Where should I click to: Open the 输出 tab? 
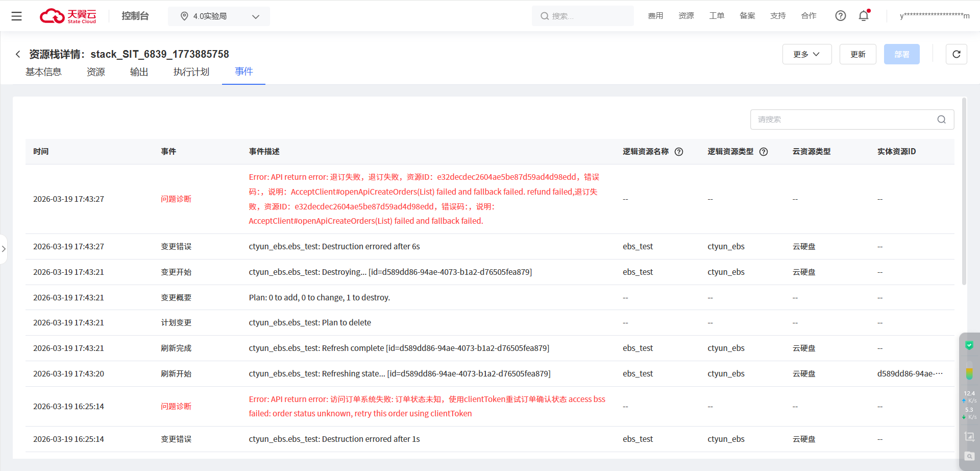pyautogui.click(x=139, y=72)
